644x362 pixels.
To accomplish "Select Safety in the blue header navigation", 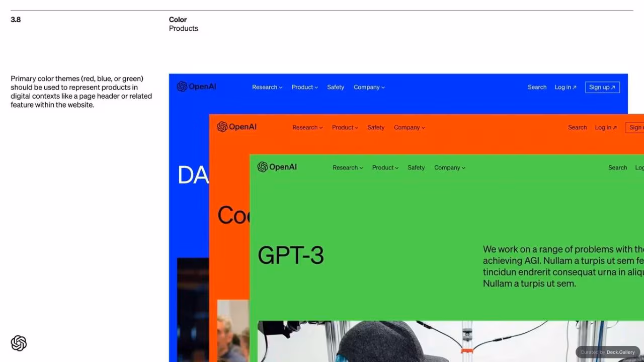I will coord(336,87).
